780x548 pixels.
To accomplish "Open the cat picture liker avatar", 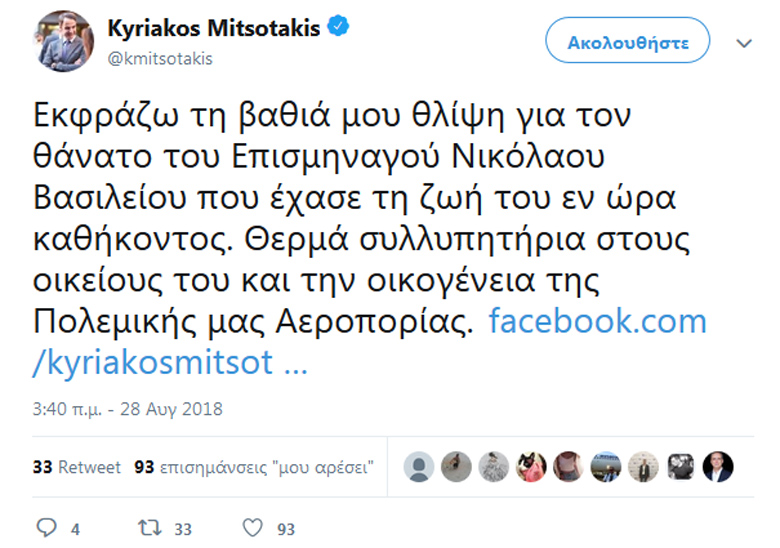I will [x=531, y=467].
